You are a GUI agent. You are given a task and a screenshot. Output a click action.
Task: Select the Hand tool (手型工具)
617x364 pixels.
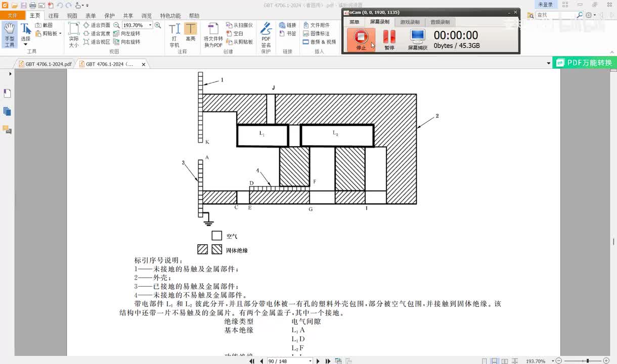click(x=10, y=35)
